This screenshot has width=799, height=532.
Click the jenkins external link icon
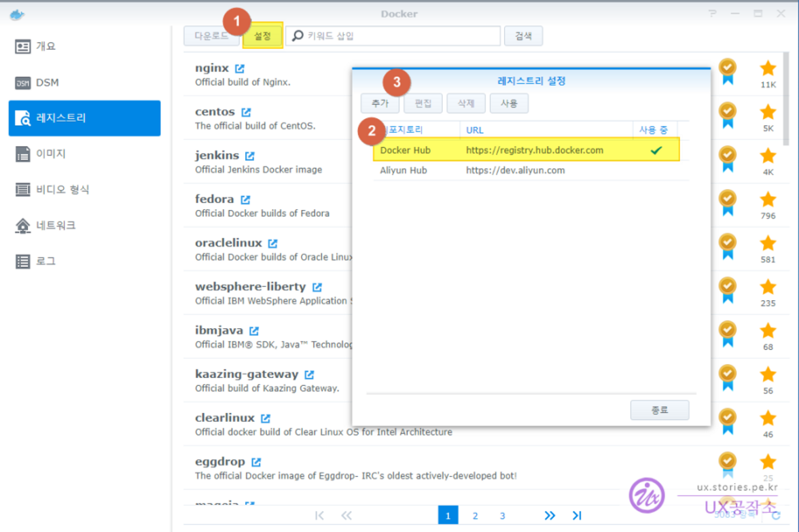[250, 156]
